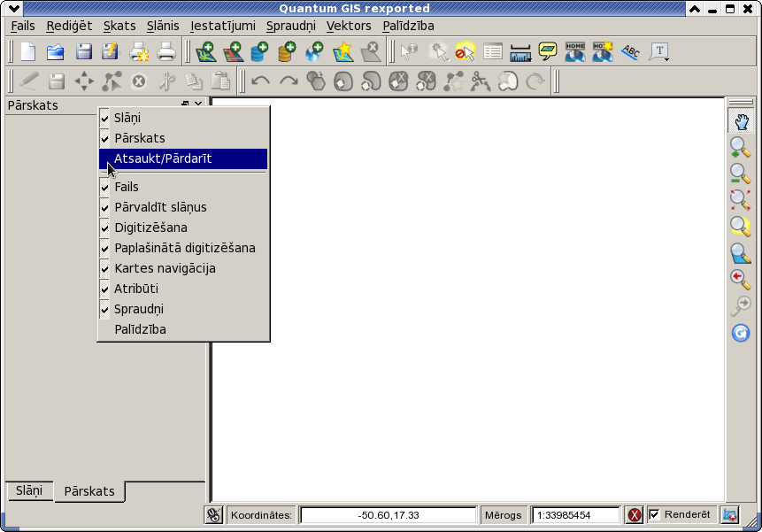Screen dimensions: 762x532
Task: Switch to the Pārskats bottom tab
Action: [x=89, y=491]
